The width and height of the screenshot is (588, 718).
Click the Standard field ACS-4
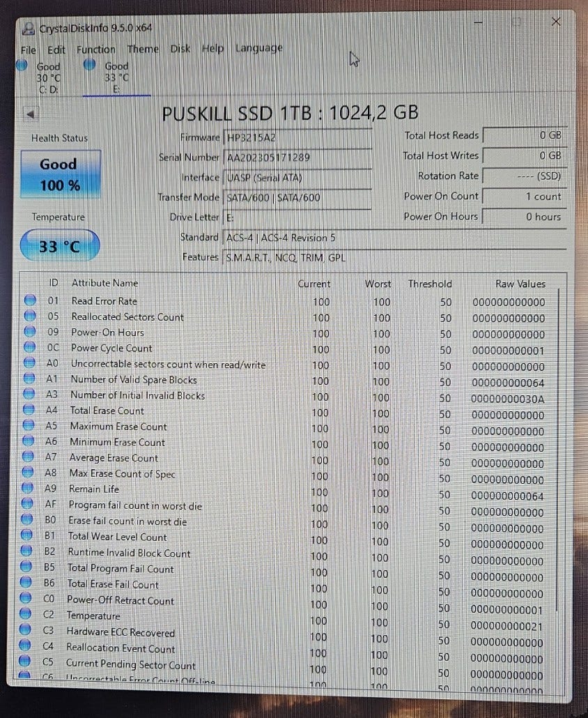pos(394,238)
